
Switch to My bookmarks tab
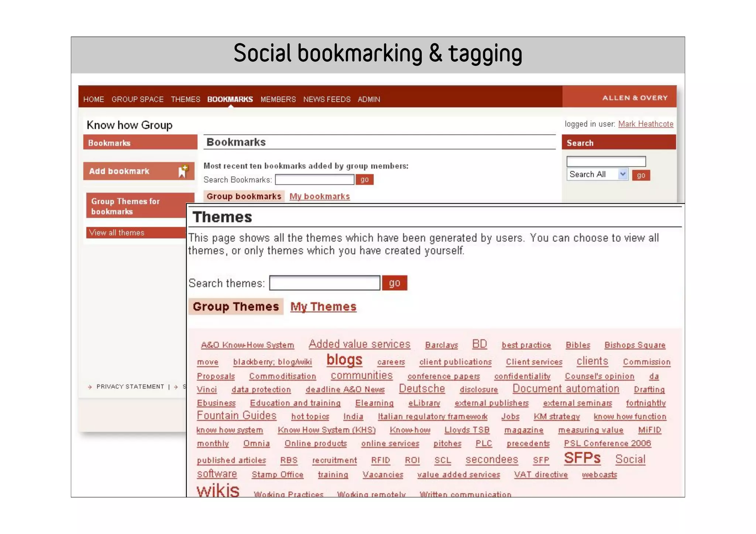(x=320, y=196)
